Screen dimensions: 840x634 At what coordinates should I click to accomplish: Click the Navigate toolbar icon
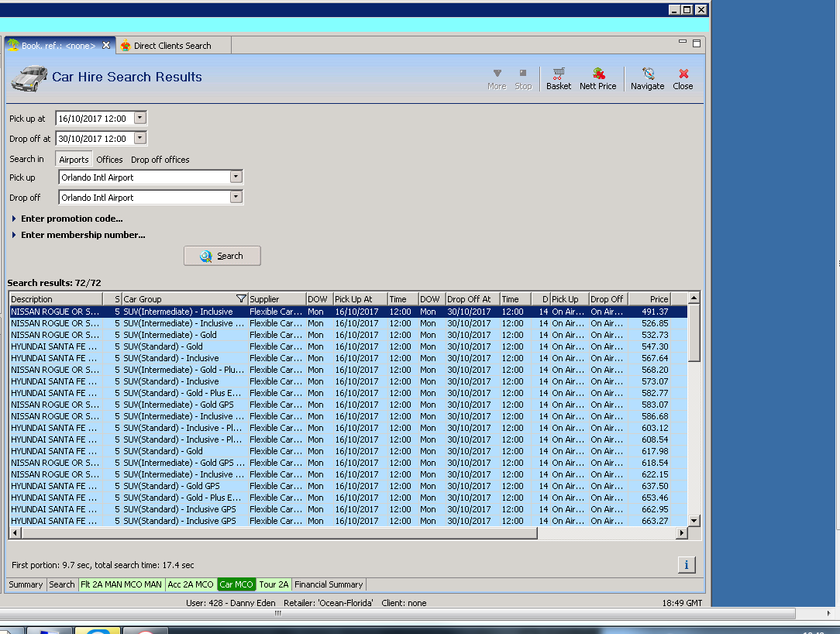tap(647, 78)
